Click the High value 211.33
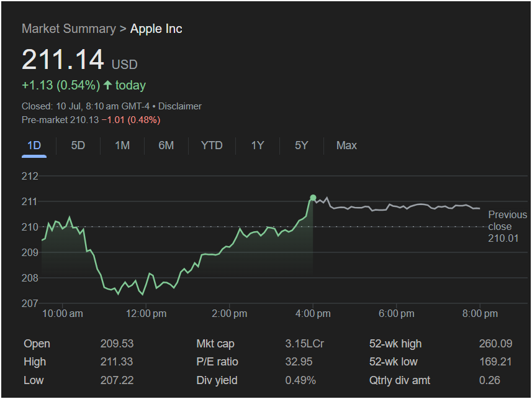The image size is (532, 399). [x=116, y=362]
